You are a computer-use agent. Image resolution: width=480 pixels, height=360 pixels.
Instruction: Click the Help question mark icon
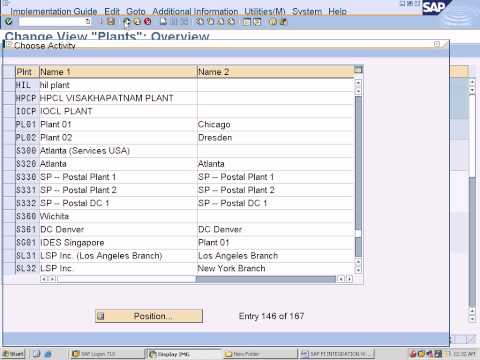pyautogui.click(x=273, y=22)
